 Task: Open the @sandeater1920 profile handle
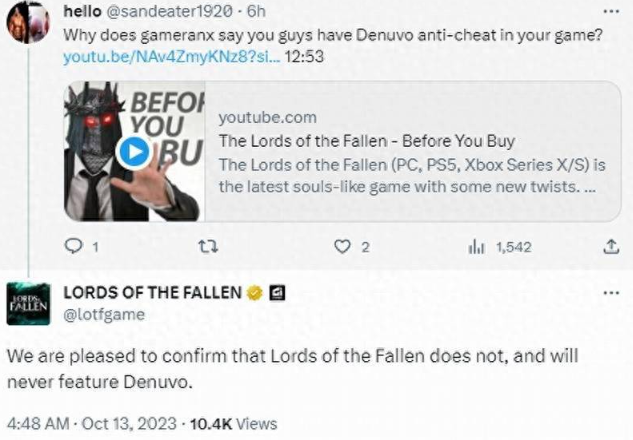pos(169,11)
